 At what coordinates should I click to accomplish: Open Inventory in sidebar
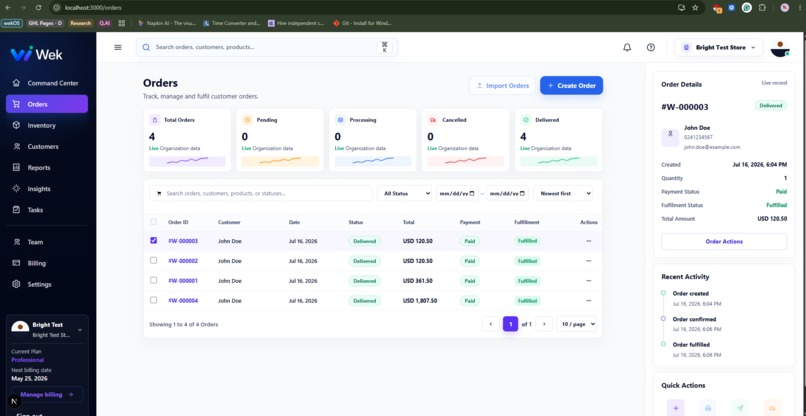point(47,125)
